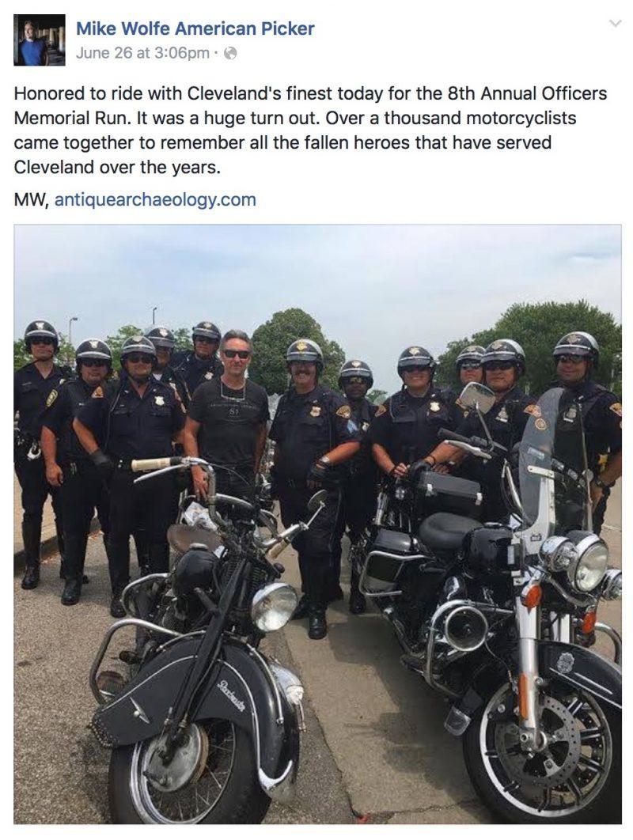This screenshot has height=840, width=633.
Task: Click the mirror on the police motorcycle
Action: 477,398
